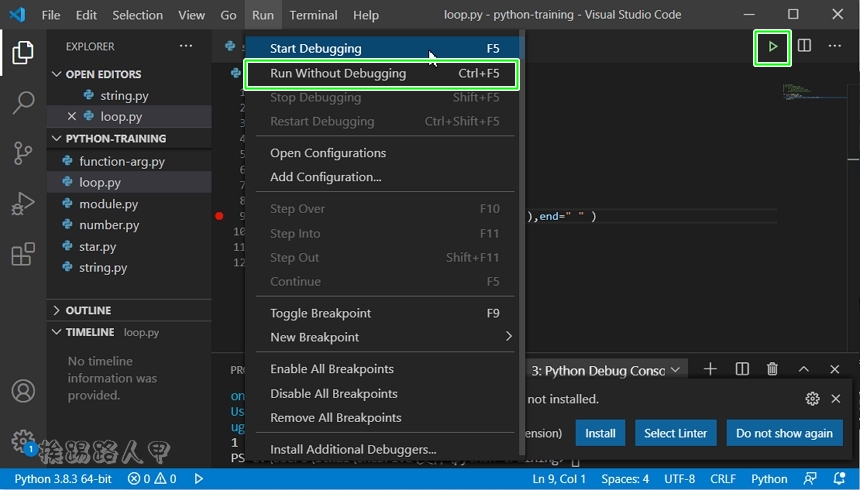
Task: Open the Accounts icon in activity bar
Action: tap(22, 391)
